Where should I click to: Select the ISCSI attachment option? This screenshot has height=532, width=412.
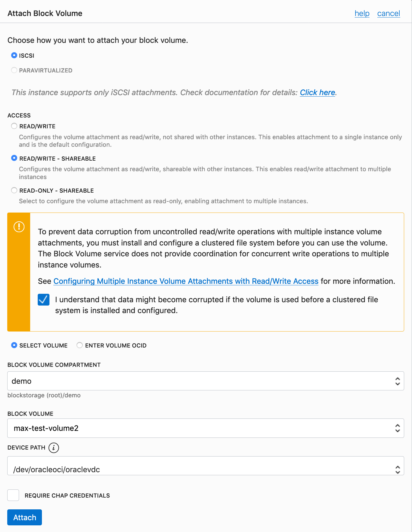(x=14, y=55)
